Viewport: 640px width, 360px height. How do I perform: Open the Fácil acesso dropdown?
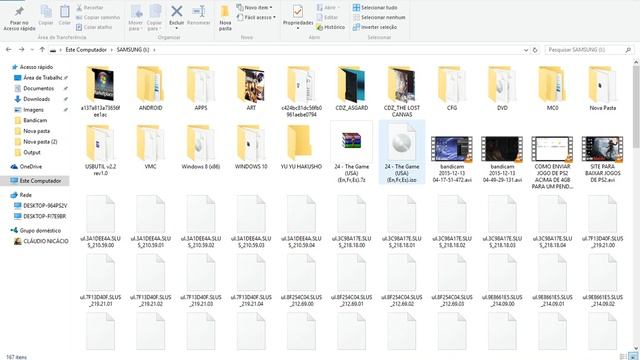pos(256,18)
